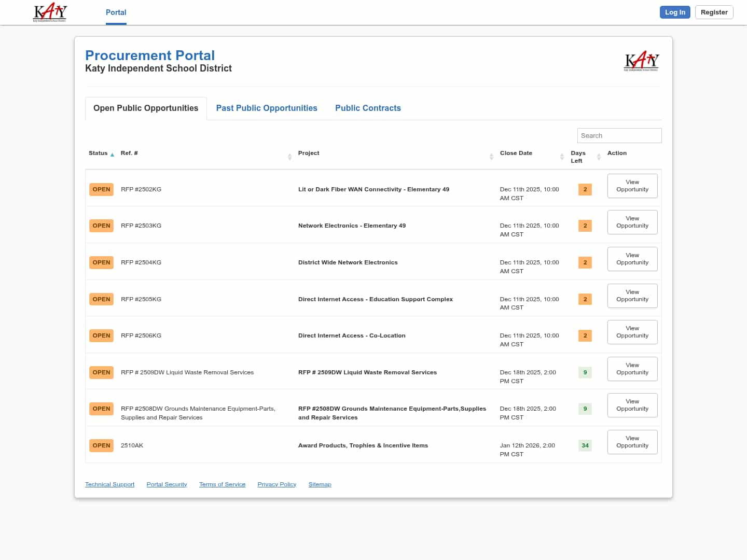The width and height of the screenshot is (747, 560).
Task: Click OPEN status badge for RFP #2502KG
Action: pos(101,189)
